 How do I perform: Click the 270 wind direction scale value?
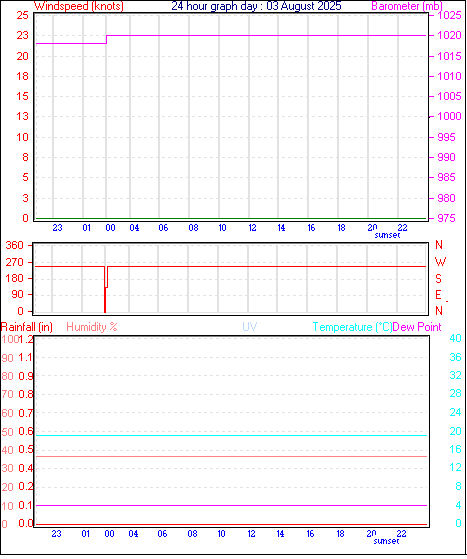15,262
